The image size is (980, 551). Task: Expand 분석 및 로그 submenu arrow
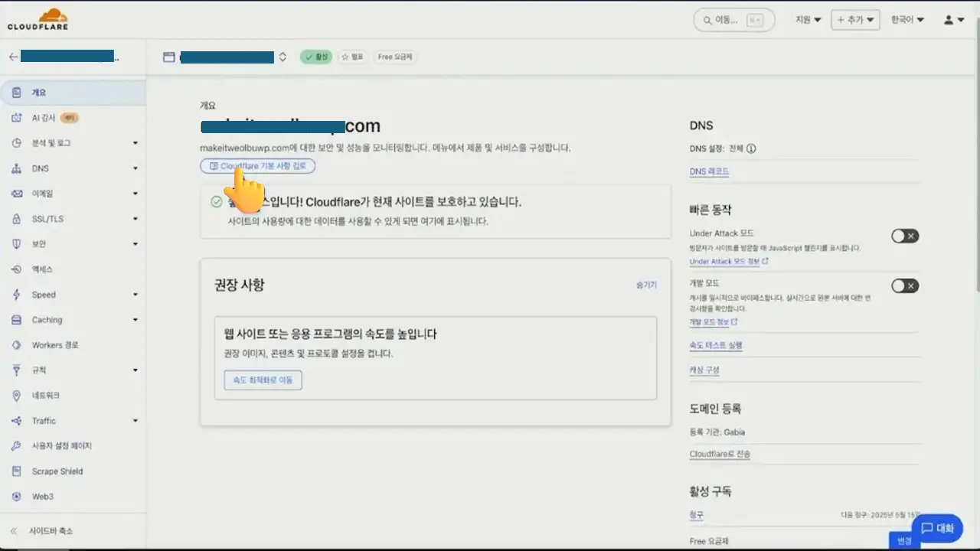[136, 143]
